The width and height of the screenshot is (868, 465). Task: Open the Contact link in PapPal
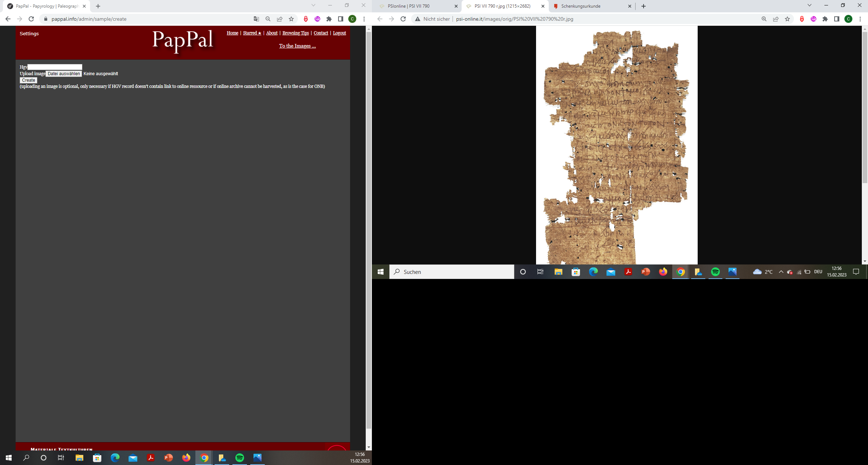321,33
